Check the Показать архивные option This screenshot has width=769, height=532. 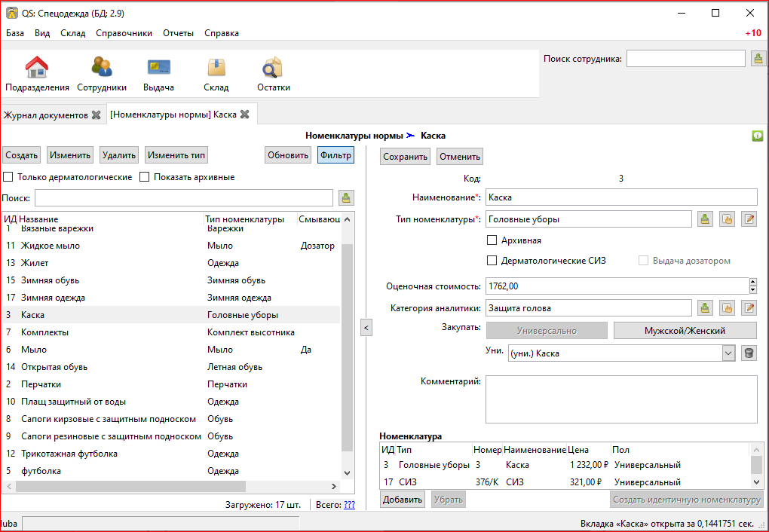pos(145,177)
